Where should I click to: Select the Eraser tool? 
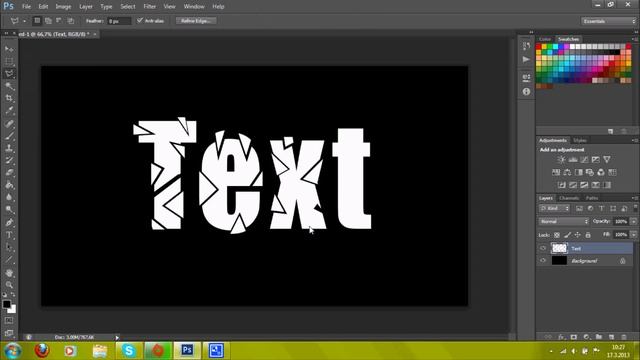pos(9,173)
